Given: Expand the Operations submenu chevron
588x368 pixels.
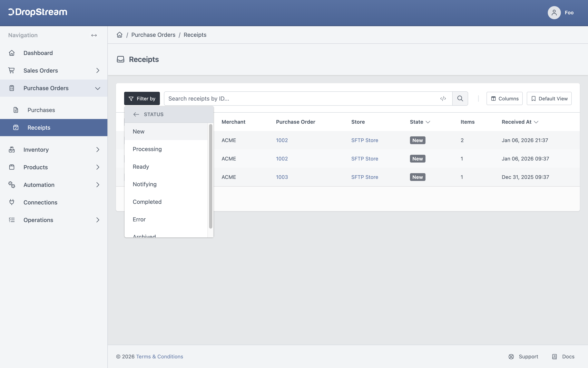Looking at the screenshot, I should [98, 220].
